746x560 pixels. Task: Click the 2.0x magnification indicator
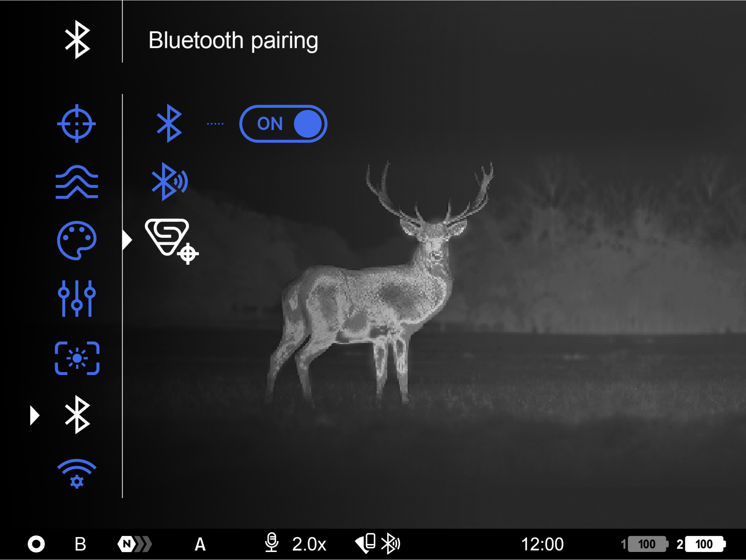pos(309,544)
